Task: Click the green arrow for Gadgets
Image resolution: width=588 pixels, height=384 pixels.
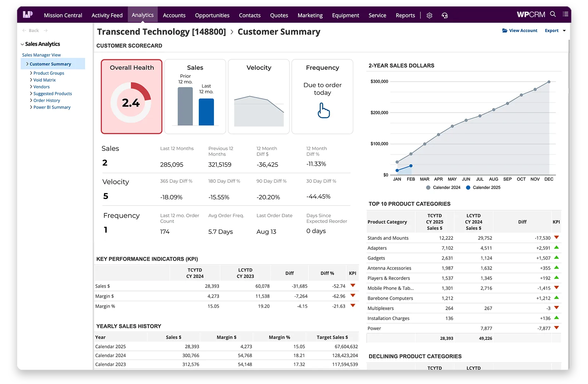Action: (556, 257)
